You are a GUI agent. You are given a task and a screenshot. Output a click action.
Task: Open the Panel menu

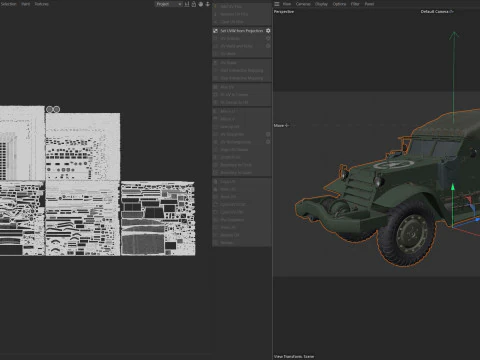tap(369, 4)
